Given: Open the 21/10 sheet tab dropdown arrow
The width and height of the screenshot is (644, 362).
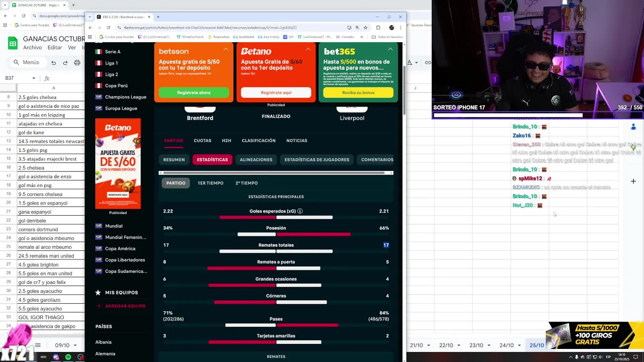Looking at the screenshot, I should [x=429, y=345].
